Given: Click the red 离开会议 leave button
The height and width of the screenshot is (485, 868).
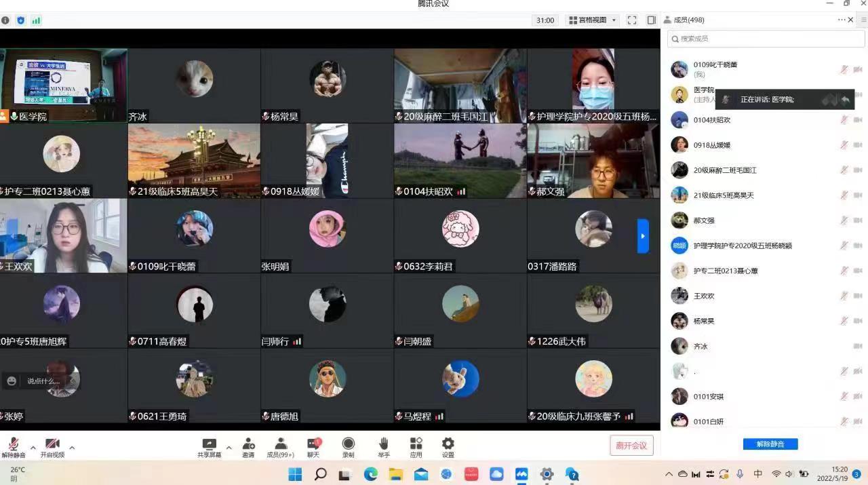Looking at the screenshot, I should coord(631,446).
